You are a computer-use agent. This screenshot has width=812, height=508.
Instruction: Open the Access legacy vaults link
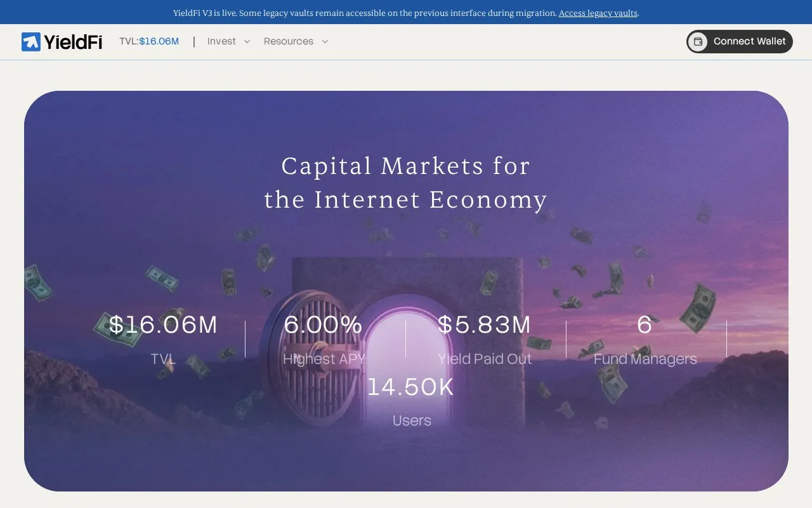point(598,13)
